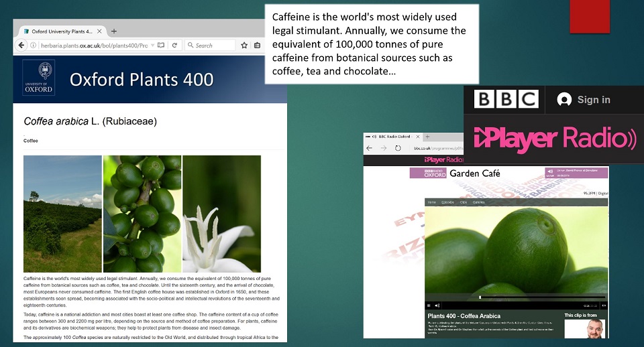644x347 pixels.
Task: Reload the Oxford Plants 400 page
Action: point(174,45)
